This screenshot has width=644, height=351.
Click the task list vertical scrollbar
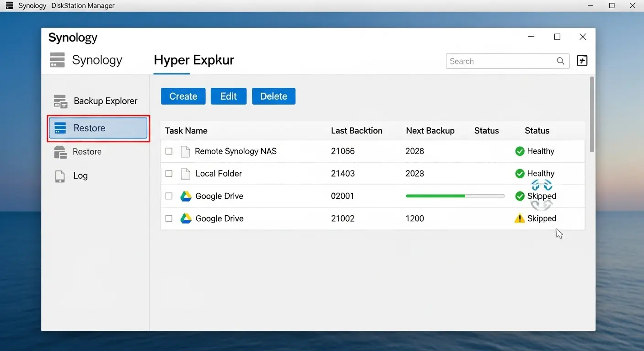[x=592, y=114]
